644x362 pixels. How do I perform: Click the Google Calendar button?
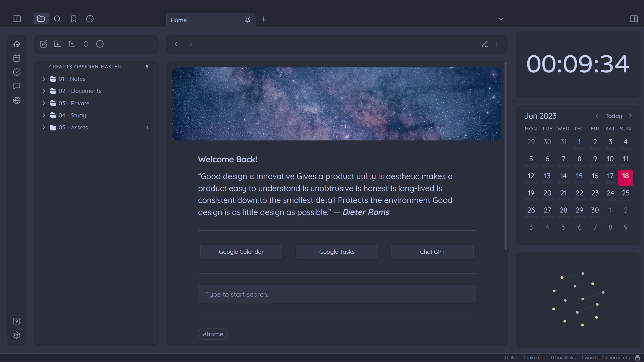coord(241,252)
